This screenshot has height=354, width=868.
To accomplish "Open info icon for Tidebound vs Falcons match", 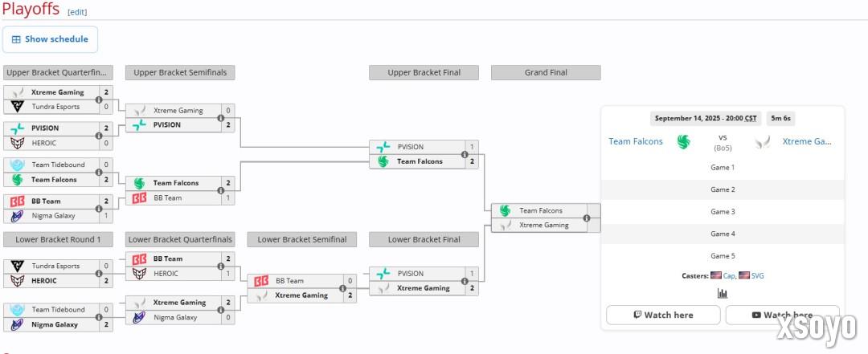I will (99, 172).
